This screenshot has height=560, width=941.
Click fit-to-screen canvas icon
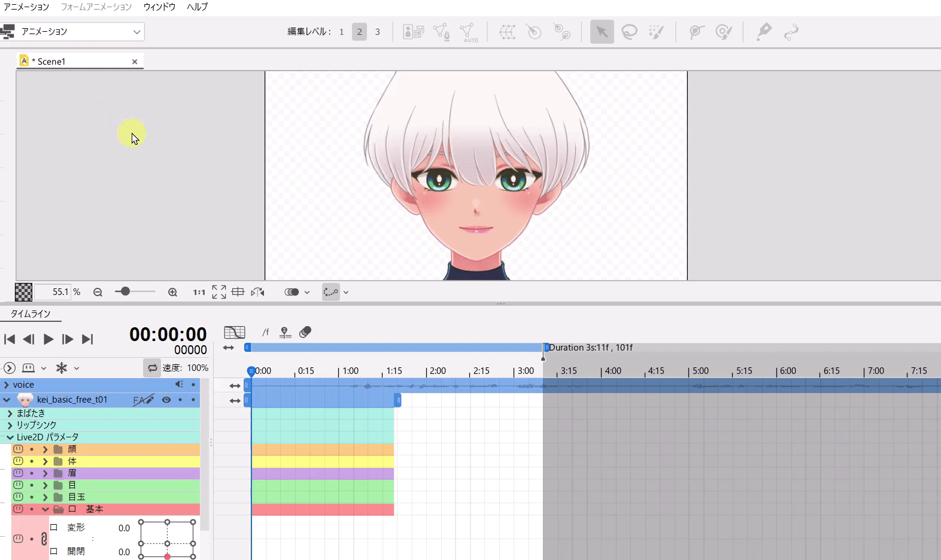tap(219, 292)
